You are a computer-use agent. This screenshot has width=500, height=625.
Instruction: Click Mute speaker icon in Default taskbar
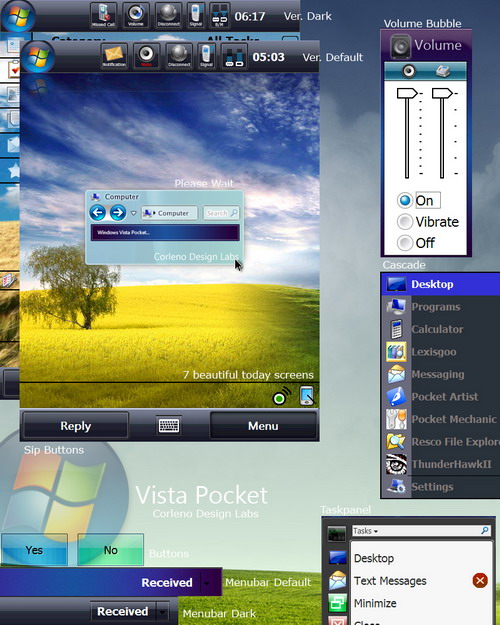pos(147,56)
